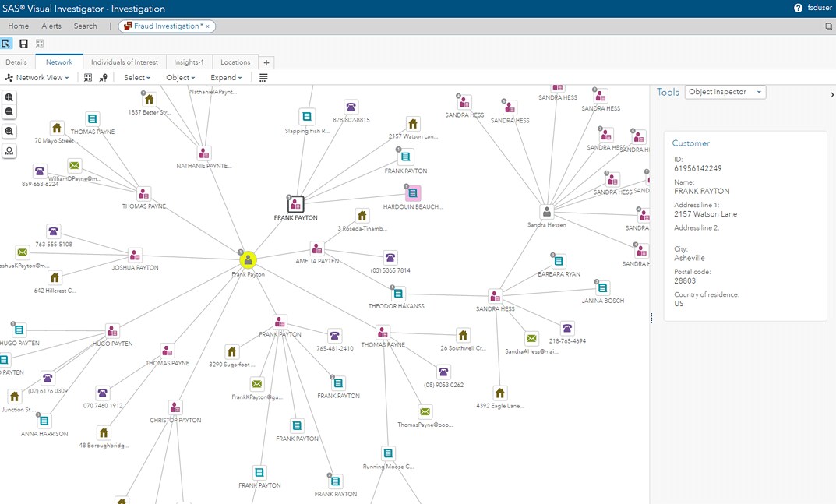The image size is (836, 504).
Task: Select the highlighted Frank Payton person node
Action: [248, 259]
